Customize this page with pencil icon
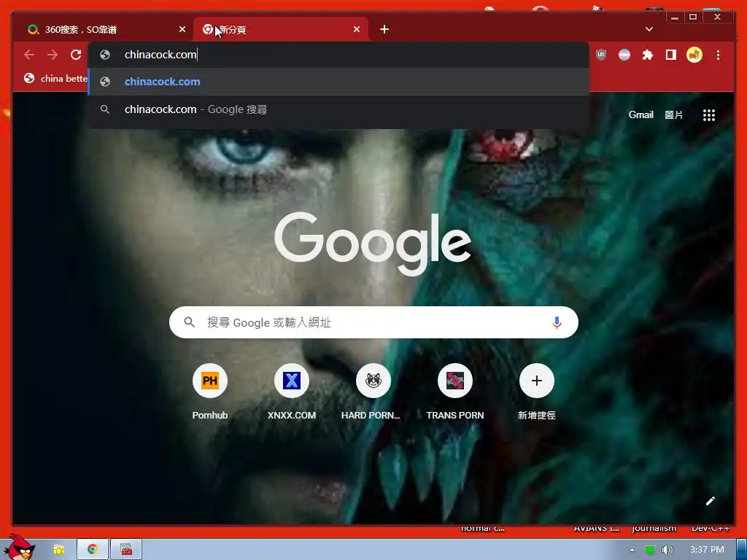Screen dimensions: 747x560 pos(711,500)
